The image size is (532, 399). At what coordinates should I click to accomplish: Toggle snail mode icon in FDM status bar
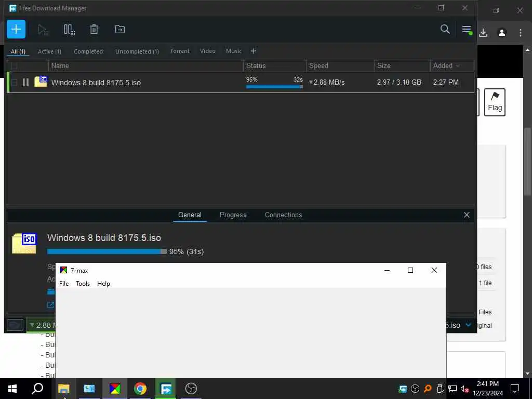(x=15, y=325)
